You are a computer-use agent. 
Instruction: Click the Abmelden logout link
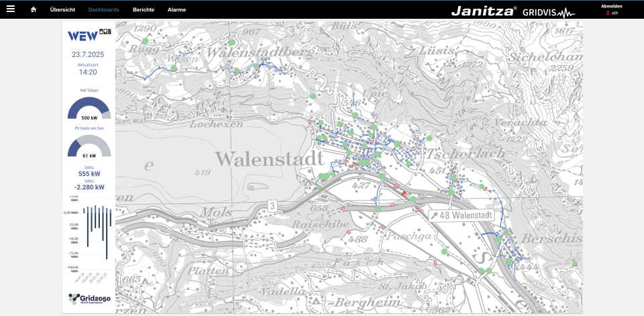tap(611, 6)
